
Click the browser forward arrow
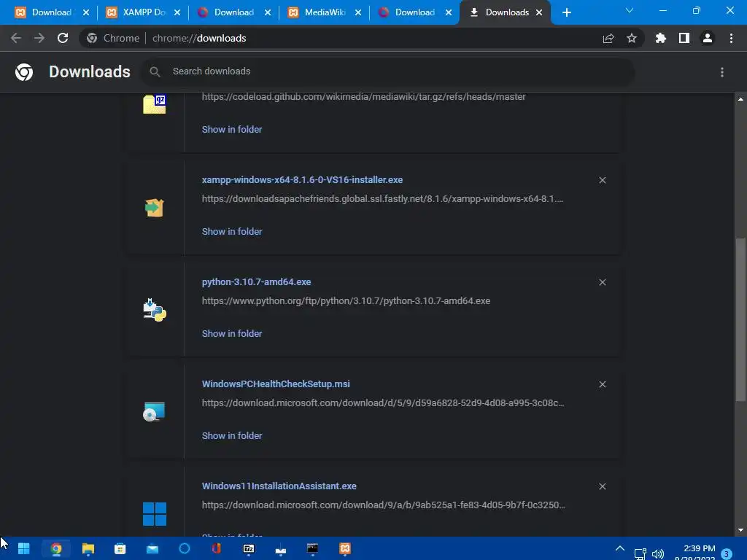(x=39, y=38)
